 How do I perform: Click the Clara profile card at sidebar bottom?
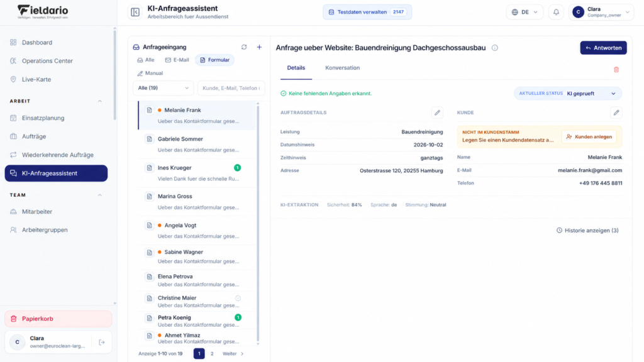tap(58, 343)
